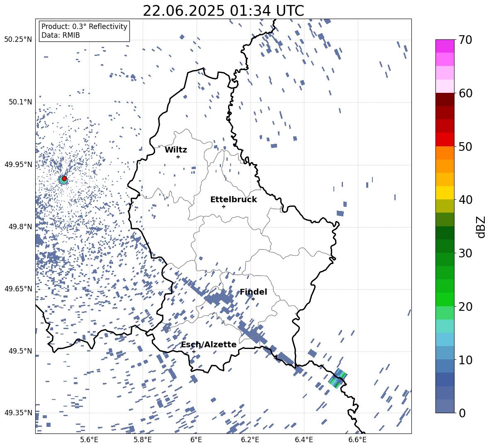Click the 'Product: 0.3° Reflectivity' legend line

[84, 26]
